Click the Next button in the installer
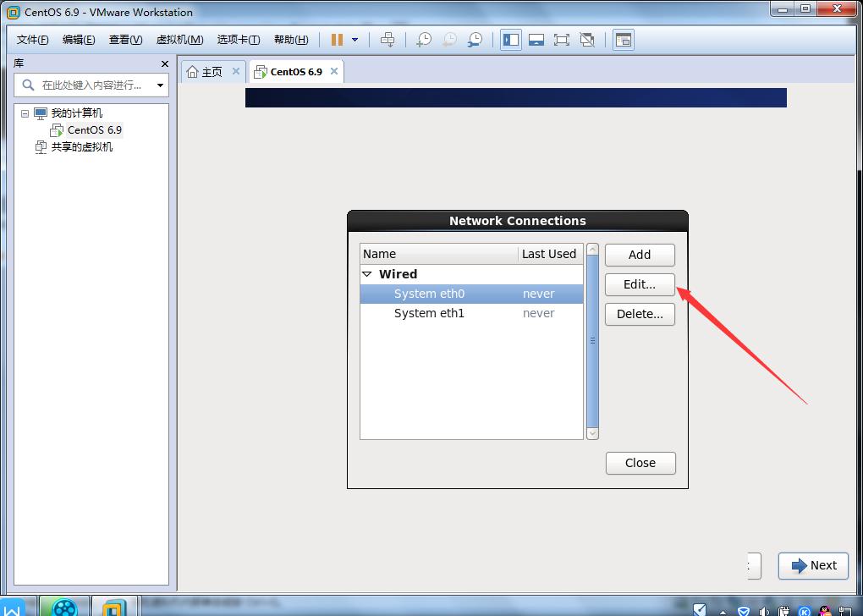The height and width of the screenshot is (616, 863). click(813, 565)
